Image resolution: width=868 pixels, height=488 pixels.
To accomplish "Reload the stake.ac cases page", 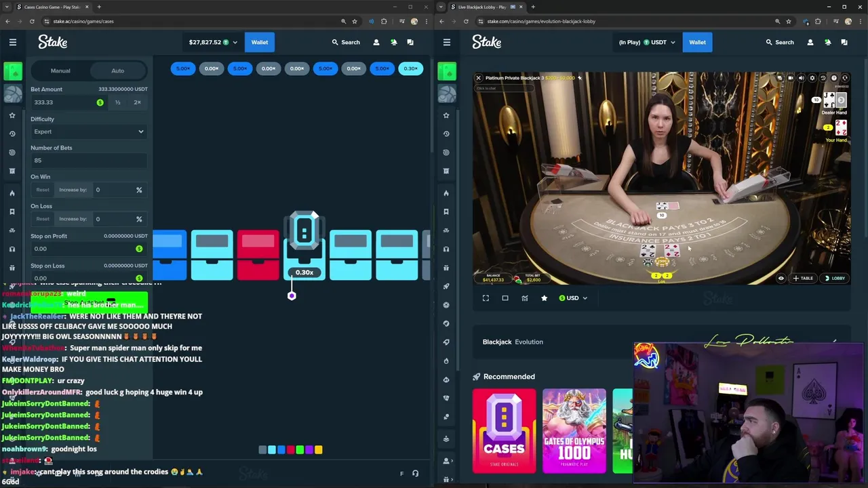I will point(32,21).
